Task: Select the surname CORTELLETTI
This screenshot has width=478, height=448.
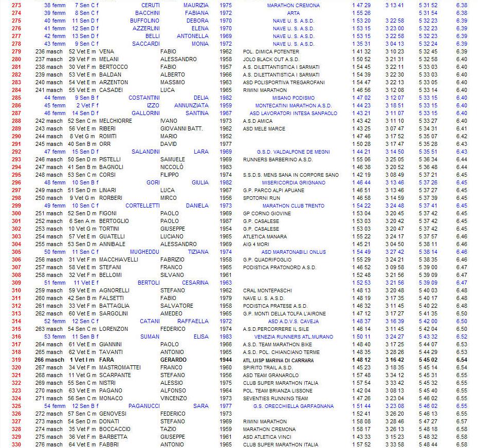Action: pos(142,206)
